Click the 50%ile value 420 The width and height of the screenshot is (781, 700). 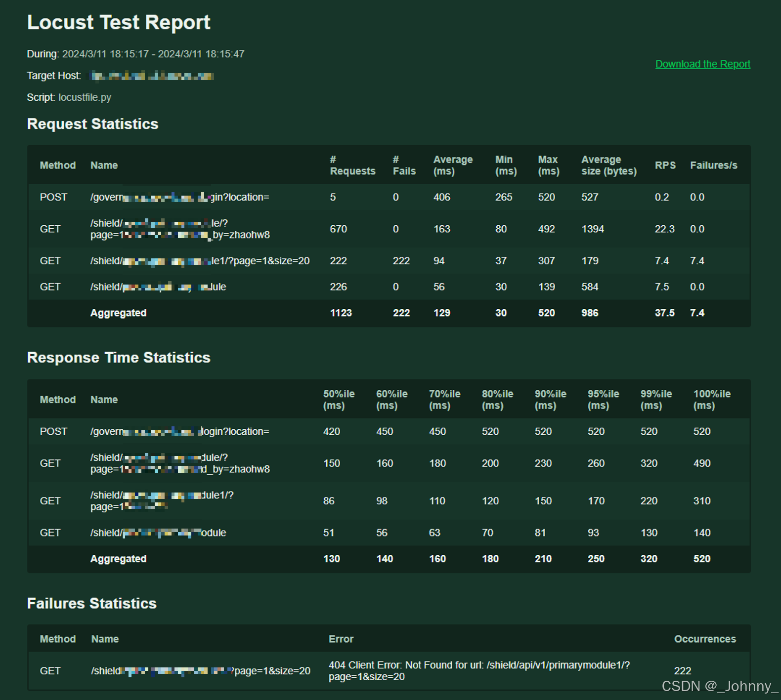pyautogui.click(x=332, y=432)
